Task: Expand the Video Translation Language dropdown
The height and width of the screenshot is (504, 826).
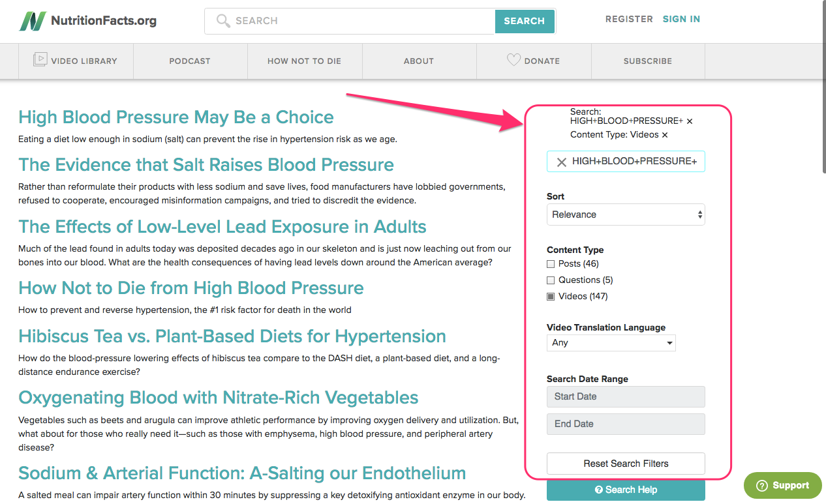Action: (611, 343)
